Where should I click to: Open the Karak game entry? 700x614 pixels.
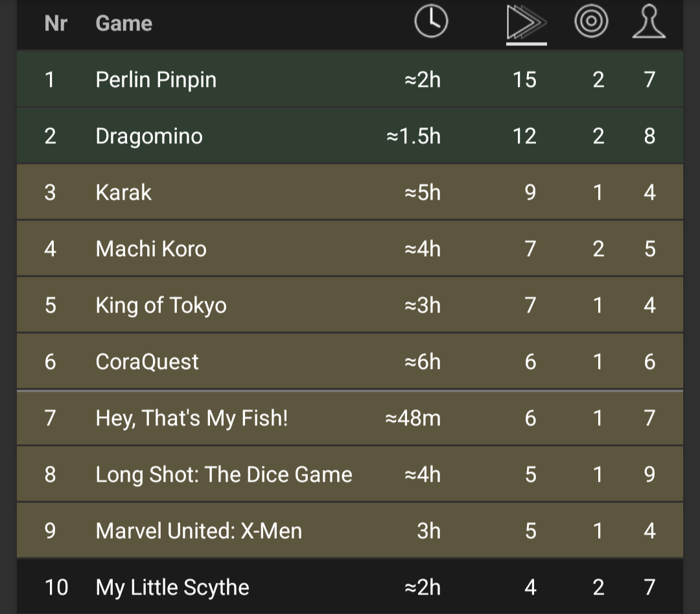click(350, 192)
